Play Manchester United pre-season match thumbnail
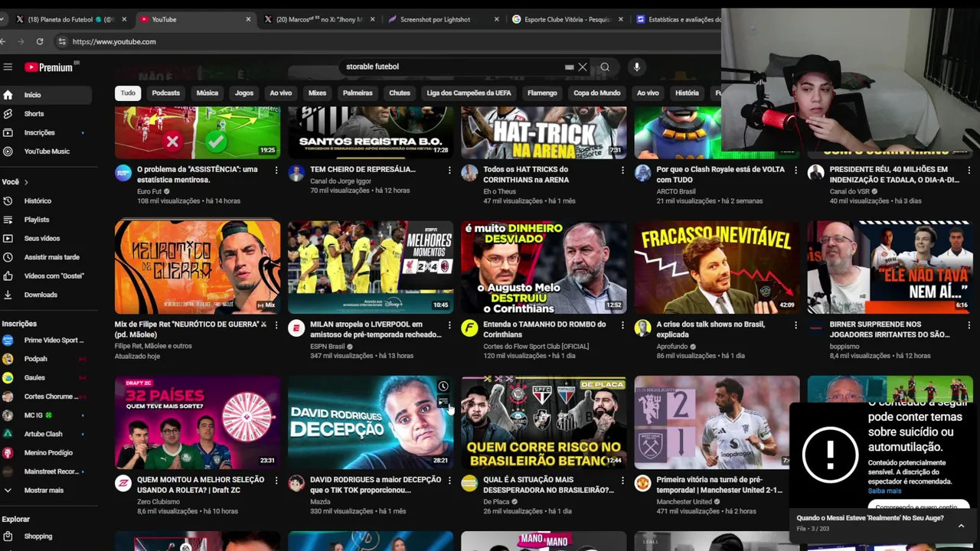Viewport: 980px width, 551px height. pos(717,422)
